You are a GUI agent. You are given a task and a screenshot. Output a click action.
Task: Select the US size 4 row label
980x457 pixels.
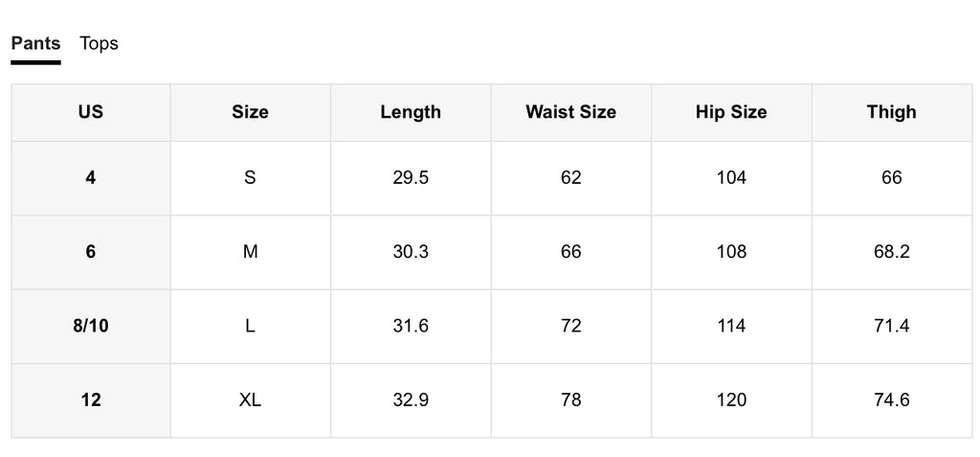click(x=91, y=178)
